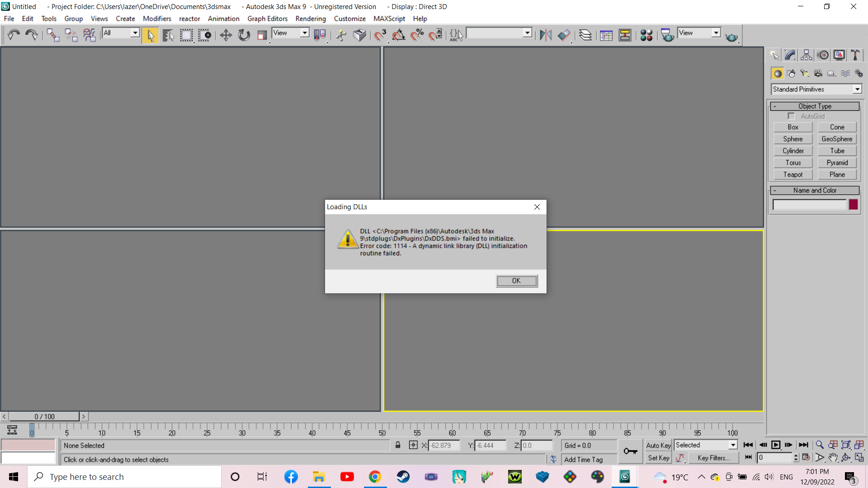
Task: Select the Bind to Space Warp tool
Action: tap(90, 35)
